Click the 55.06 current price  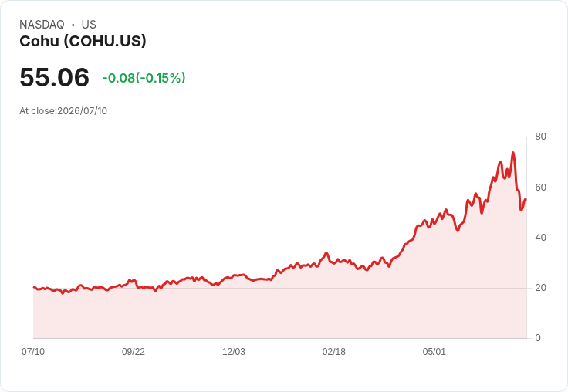coord(54,77)
